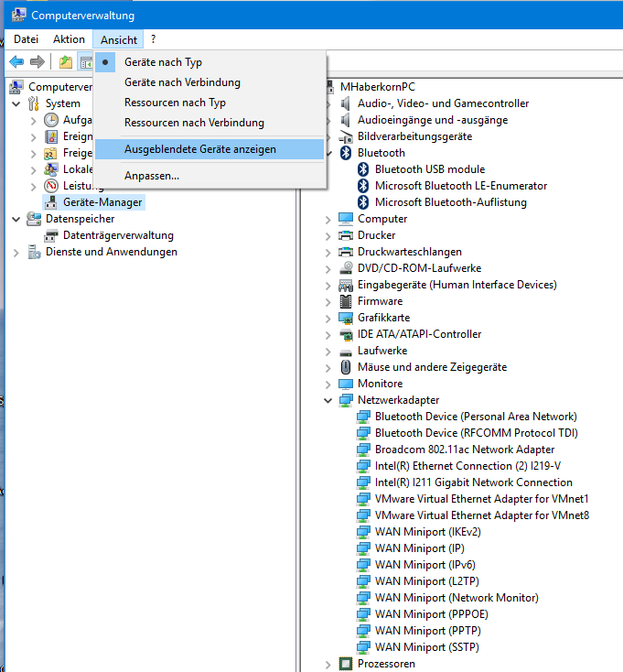
Task: Click the Firmware chip icon
Action: [x=346, y=301]
